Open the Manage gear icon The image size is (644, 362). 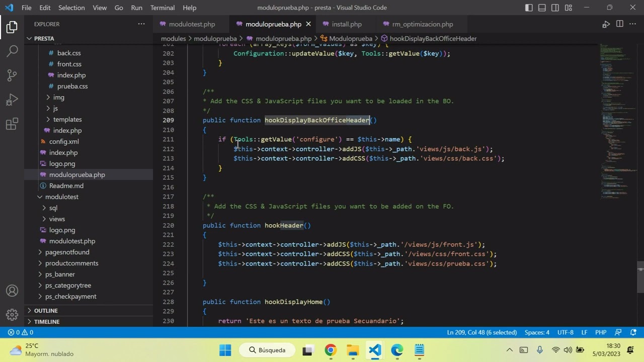pos(12,315)
